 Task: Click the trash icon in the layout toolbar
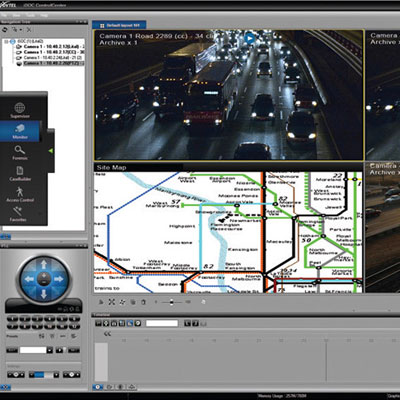coord(143,302)
